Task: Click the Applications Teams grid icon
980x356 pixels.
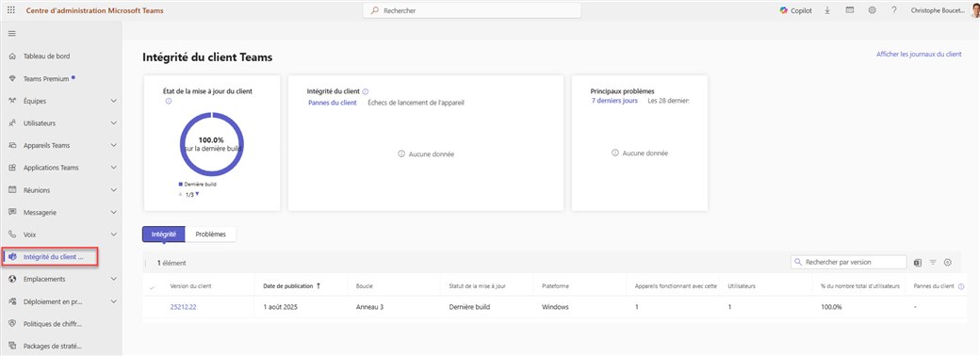Action: 12,168
